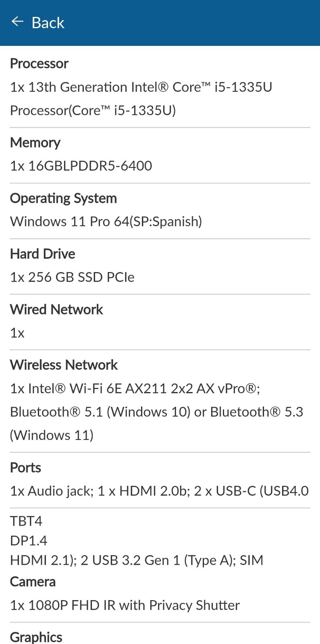Tap the Audio jack and HDMI 2.0b ports line
The image size is (320, 644).
point(159,491)
